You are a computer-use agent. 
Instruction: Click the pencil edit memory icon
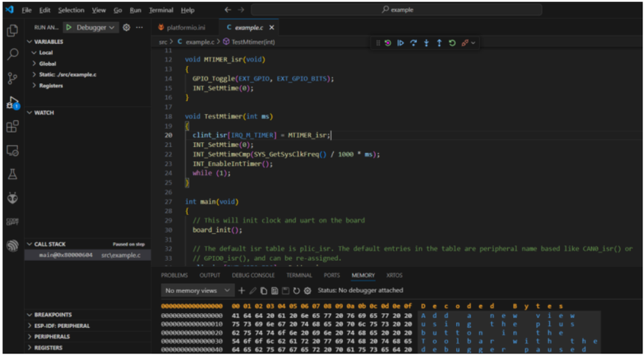click(x=253, y=291)
